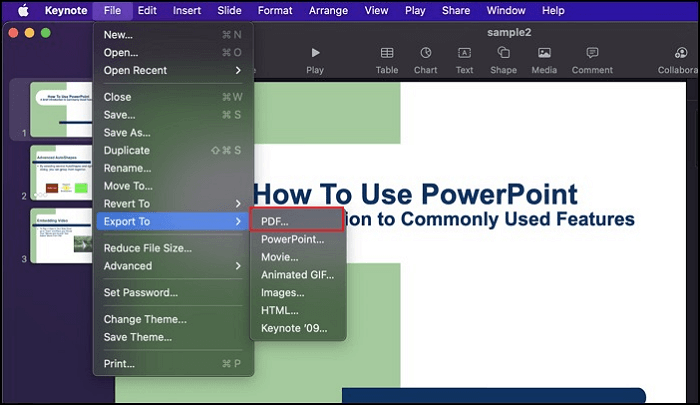This screenshot has height=405, width=700.
Task: Click Change Theme... menu item
Action: pos(172,319)
